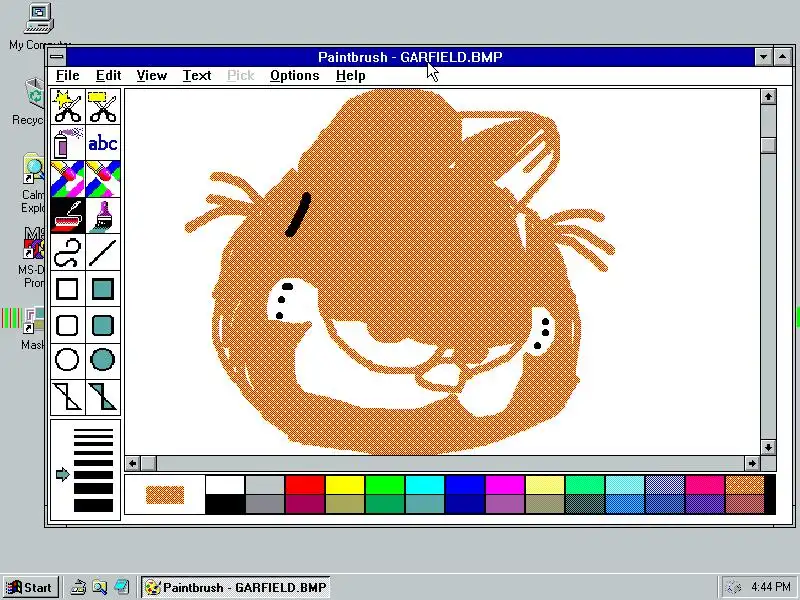Click the first quick launch icon beside Start
This screenshot has width=800, height=600.
click(78, 587)
